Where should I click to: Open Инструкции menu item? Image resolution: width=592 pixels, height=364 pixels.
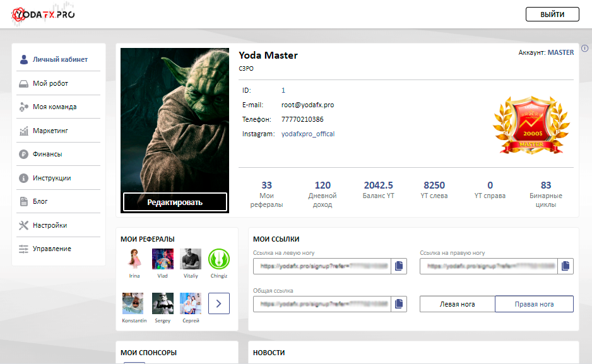pyautogui.click(x=59, y=178)
